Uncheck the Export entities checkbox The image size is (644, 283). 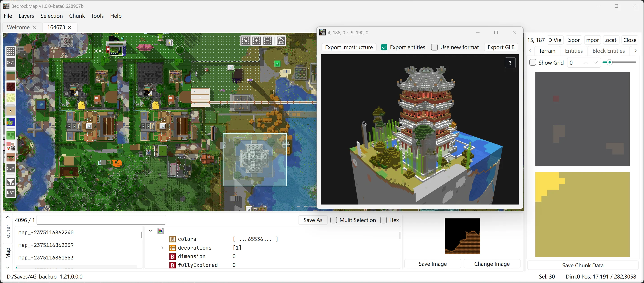(384, 47)
